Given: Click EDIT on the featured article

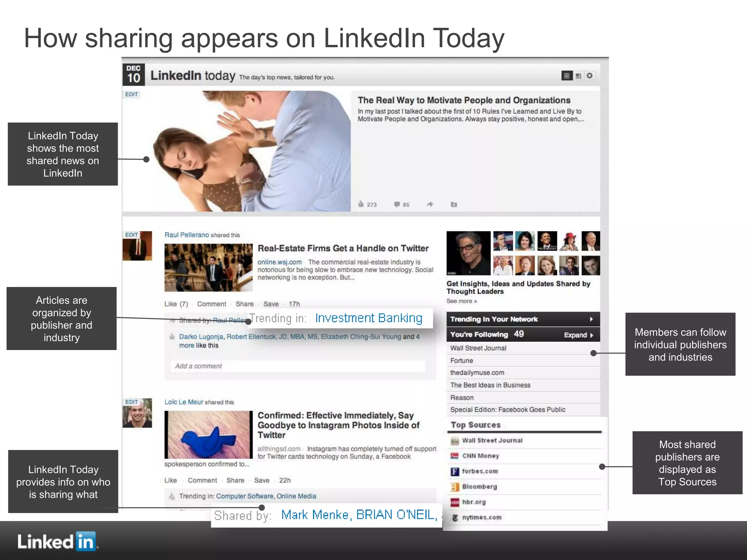Looking at the screenshot, I should click(132, 94).
